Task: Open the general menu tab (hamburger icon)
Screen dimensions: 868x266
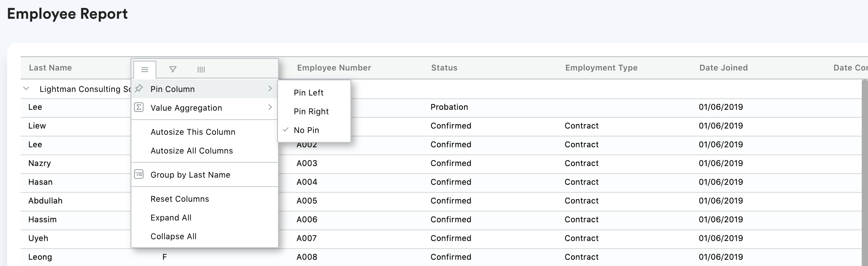Action: coord(144,70)
